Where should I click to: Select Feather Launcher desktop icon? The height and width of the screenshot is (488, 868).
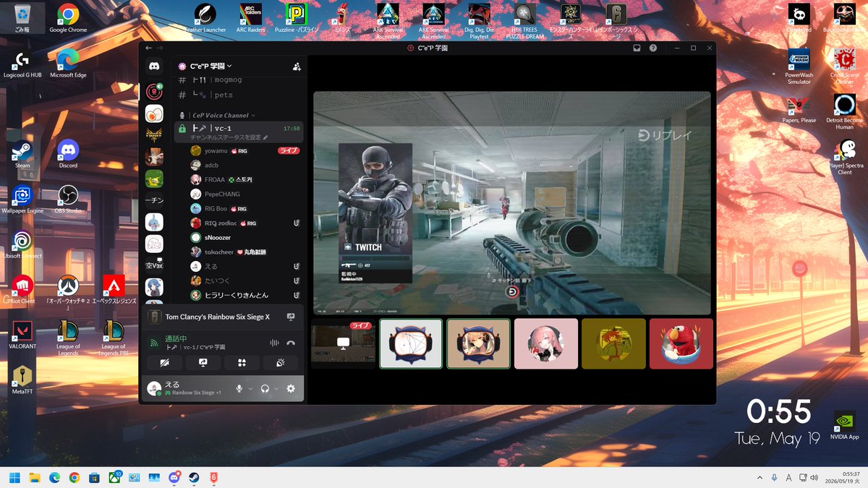click(x=205, y=19)
